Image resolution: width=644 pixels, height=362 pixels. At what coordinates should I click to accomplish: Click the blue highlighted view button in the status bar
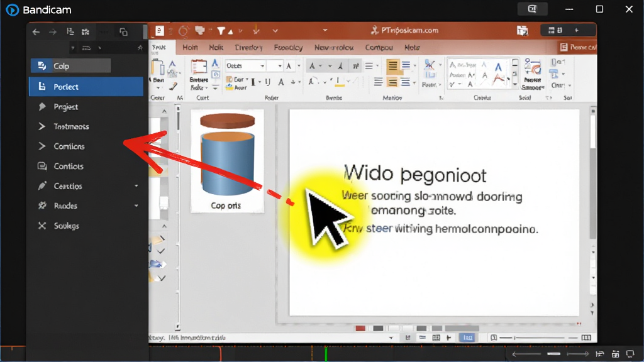pyautogui.click(x=467, y=337)
